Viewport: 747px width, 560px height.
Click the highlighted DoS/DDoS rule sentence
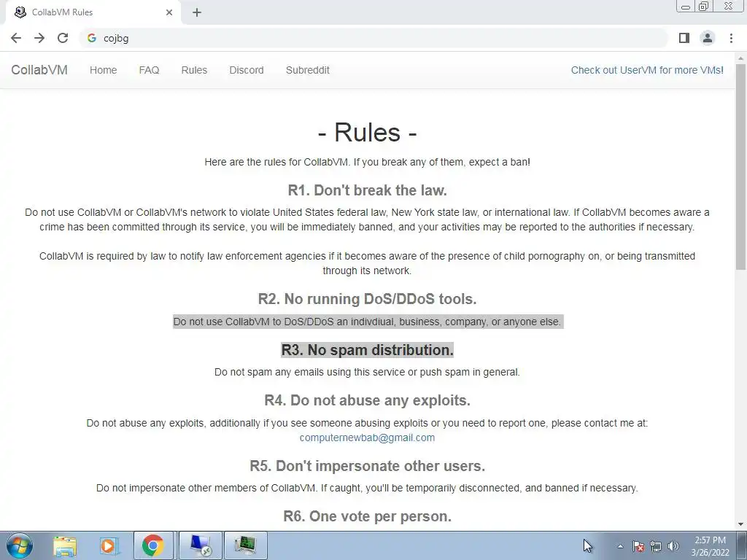pos(367,322)
